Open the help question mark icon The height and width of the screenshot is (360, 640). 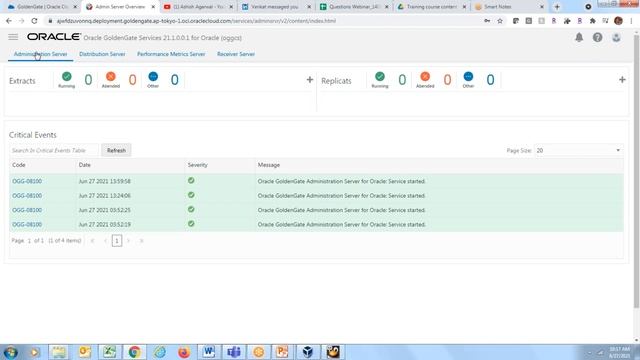598,38
